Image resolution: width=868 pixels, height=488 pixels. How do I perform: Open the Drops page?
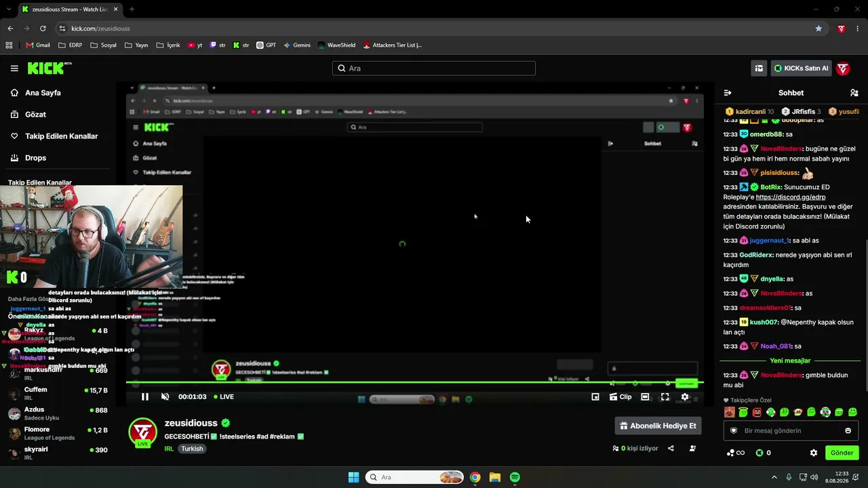coord(36,158)
